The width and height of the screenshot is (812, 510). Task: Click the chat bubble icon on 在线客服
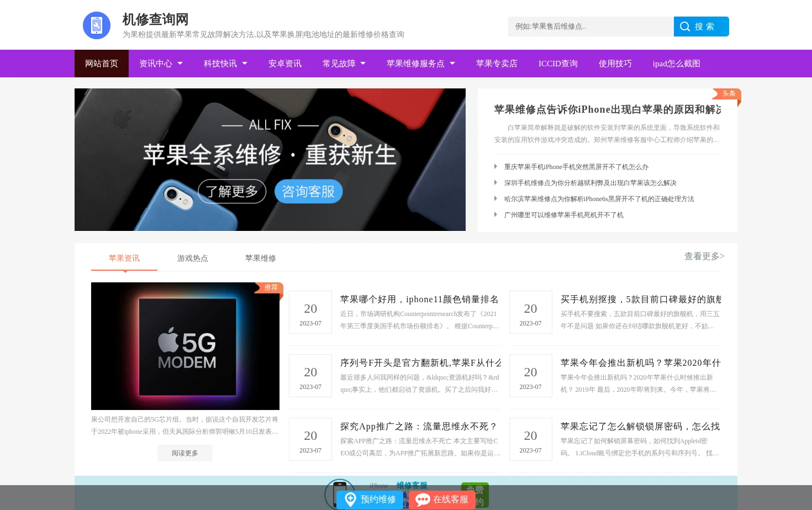pos(423,500)
